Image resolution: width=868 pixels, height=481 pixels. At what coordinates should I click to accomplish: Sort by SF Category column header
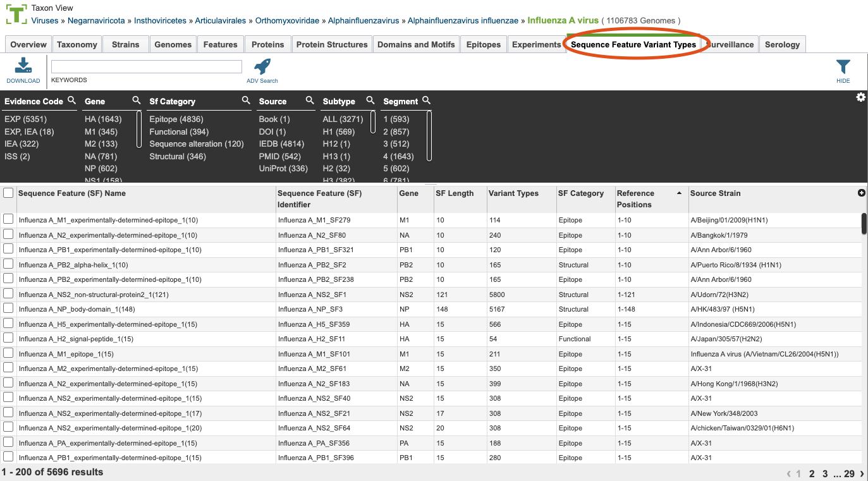[x=585, y=199]
